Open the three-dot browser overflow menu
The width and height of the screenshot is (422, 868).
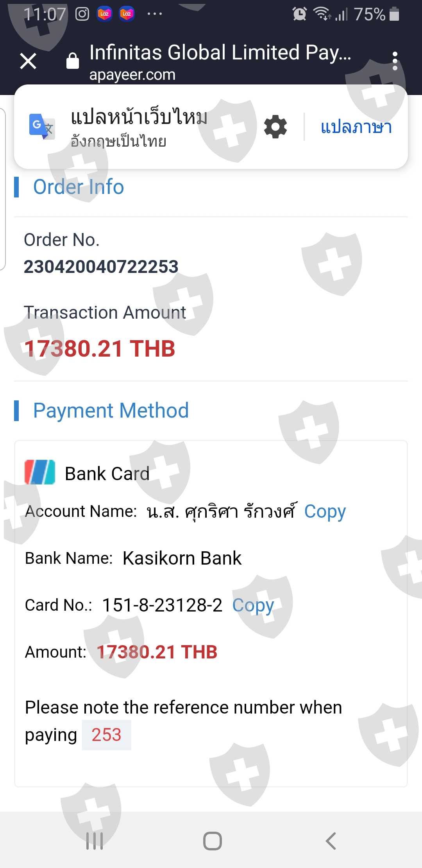[x=395, y=61]
